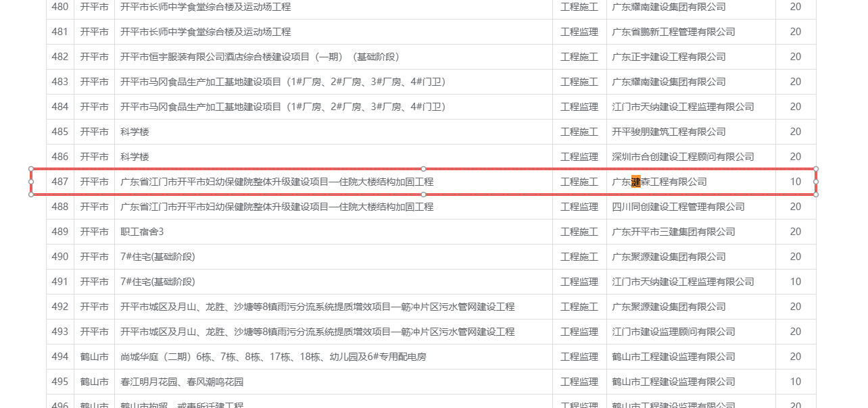This screenshot has width=868, height=408.
Task: Select row number 485 cell
Action: 60,132
